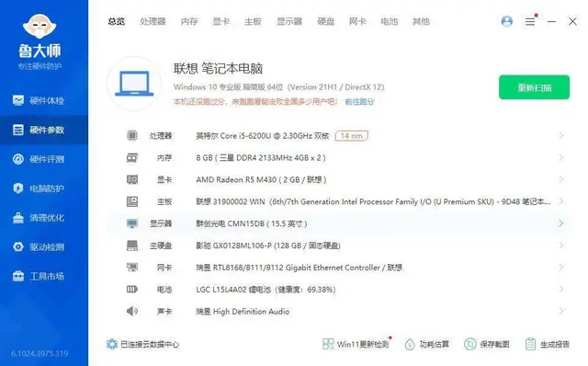
Task: Click the 显卡 row graphics card icon
Action: [132, 179]
